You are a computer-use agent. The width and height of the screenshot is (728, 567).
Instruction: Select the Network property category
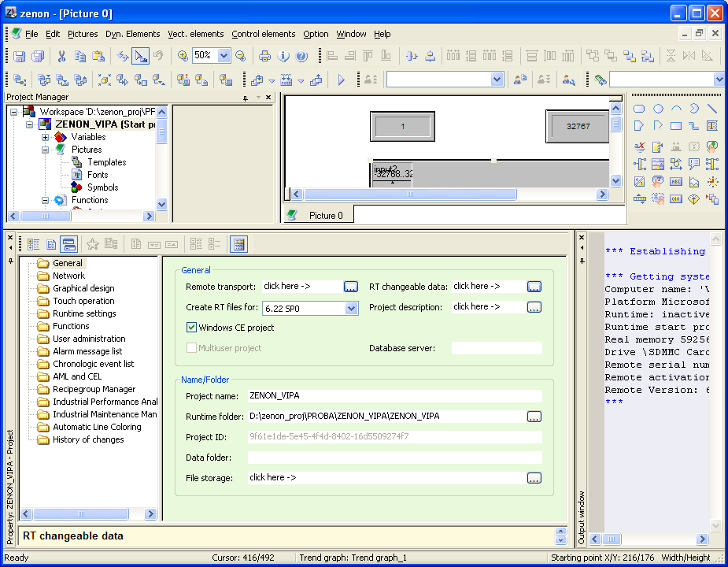68,276
